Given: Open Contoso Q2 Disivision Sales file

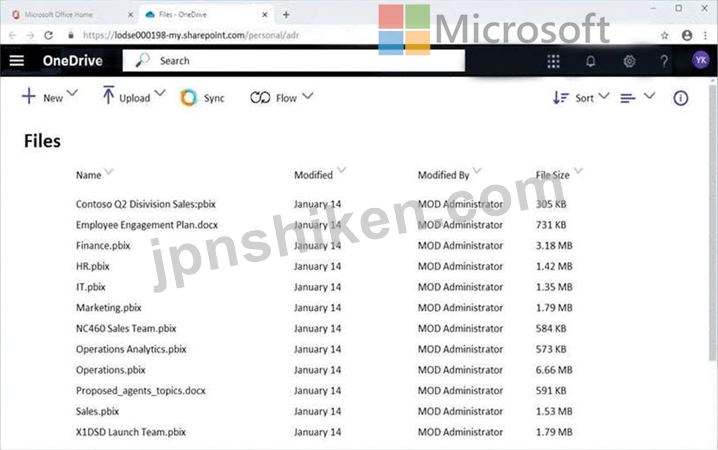Looking at the screenshot, I should (146, 204).
